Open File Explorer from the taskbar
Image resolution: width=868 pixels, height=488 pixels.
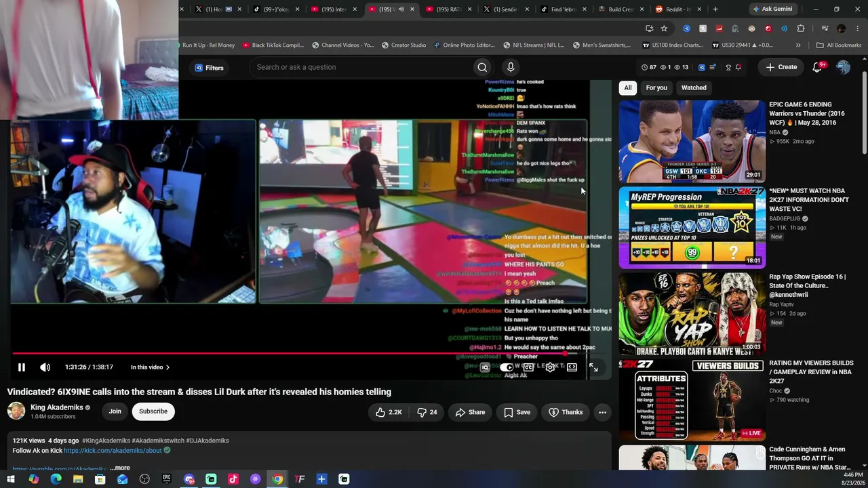pyautogui.click(x=78, y=479)
